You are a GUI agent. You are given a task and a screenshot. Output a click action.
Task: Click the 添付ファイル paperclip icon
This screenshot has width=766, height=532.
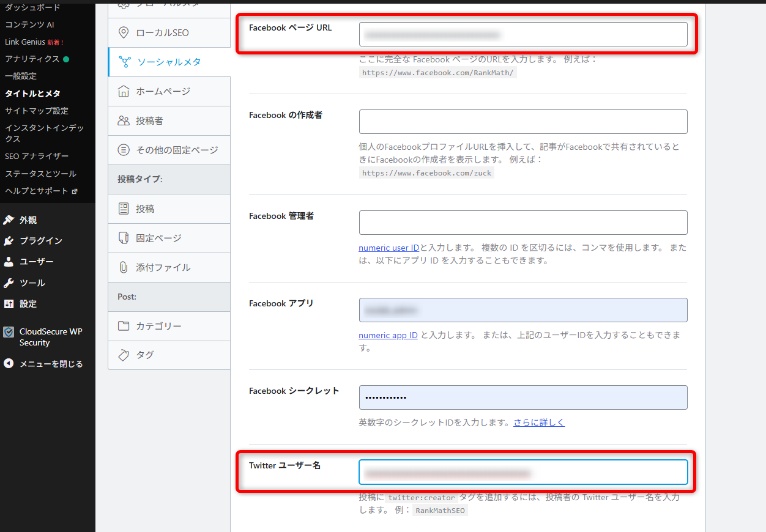coord(124,267)
